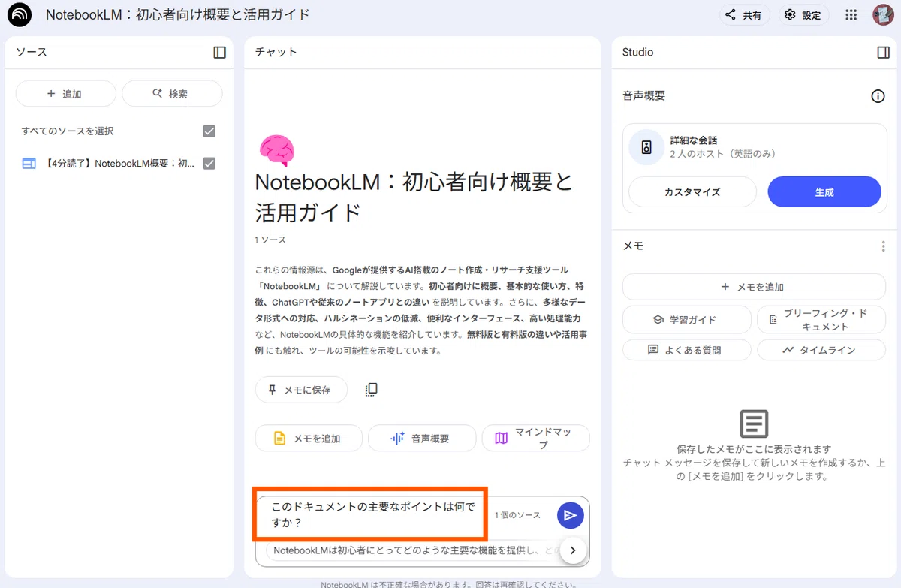Create a 学習ガイド study guide
The height and width of the screenshot is (588, 901).
point(686,320)
